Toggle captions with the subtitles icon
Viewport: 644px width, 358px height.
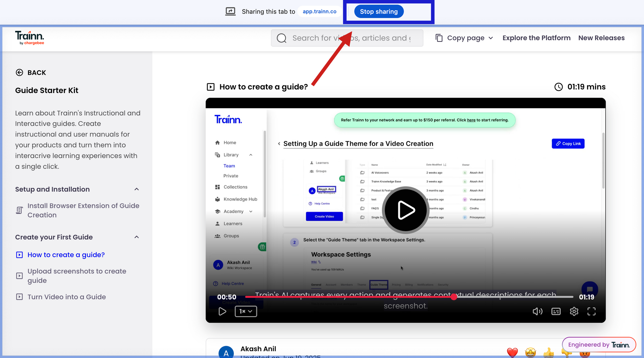pyautogui.click(x=556, y=311)
